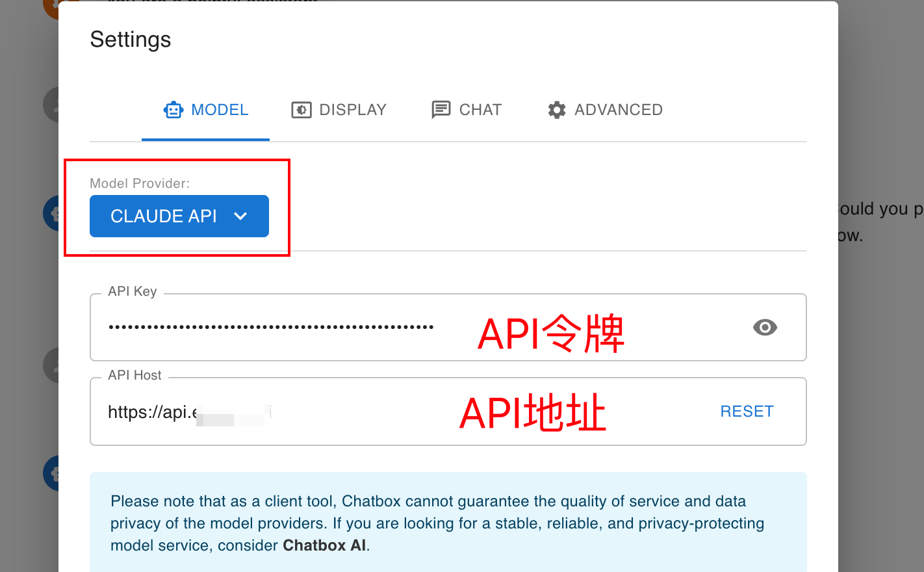The height and width of the screenshot is (572, 924).
Task: Click the brightness icon on DISPLAY tab
Action: click(301, 110)
